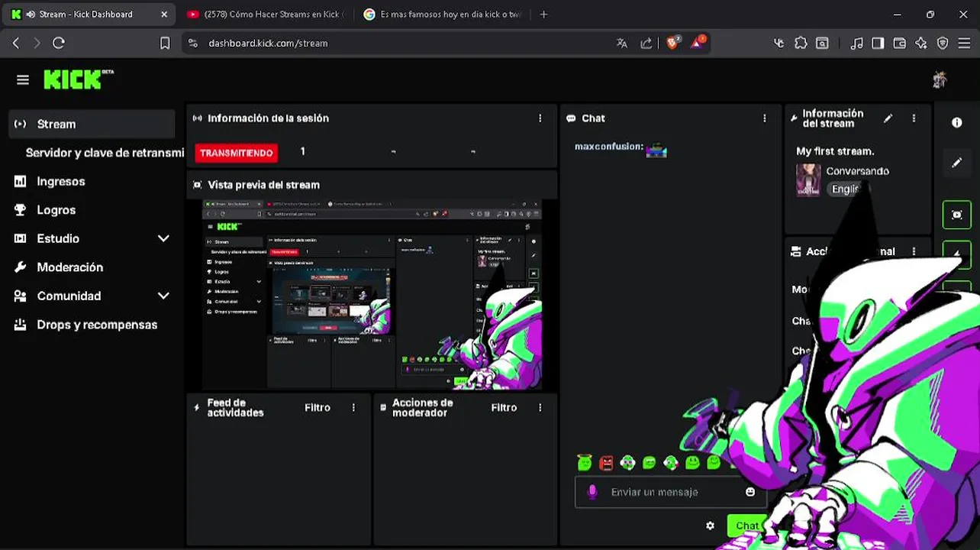
Task: Open a new browser tab
Action: point(543,14)
